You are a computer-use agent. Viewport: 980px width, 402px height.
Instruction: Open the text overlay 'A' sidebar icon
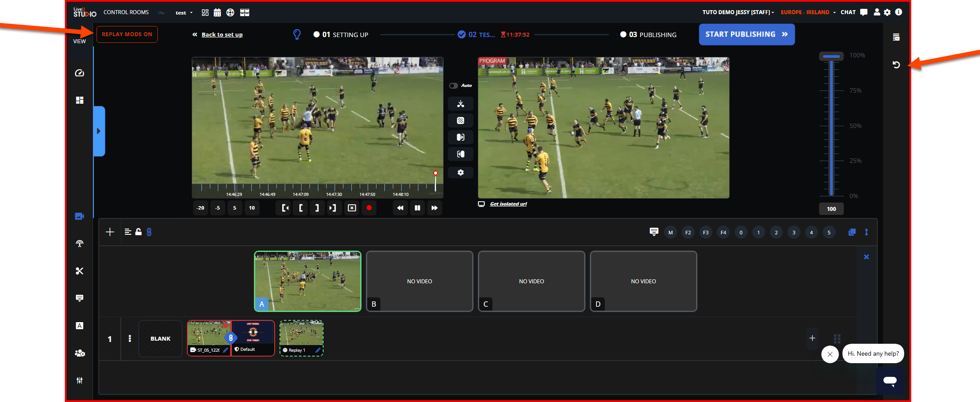tap(79, 326)
